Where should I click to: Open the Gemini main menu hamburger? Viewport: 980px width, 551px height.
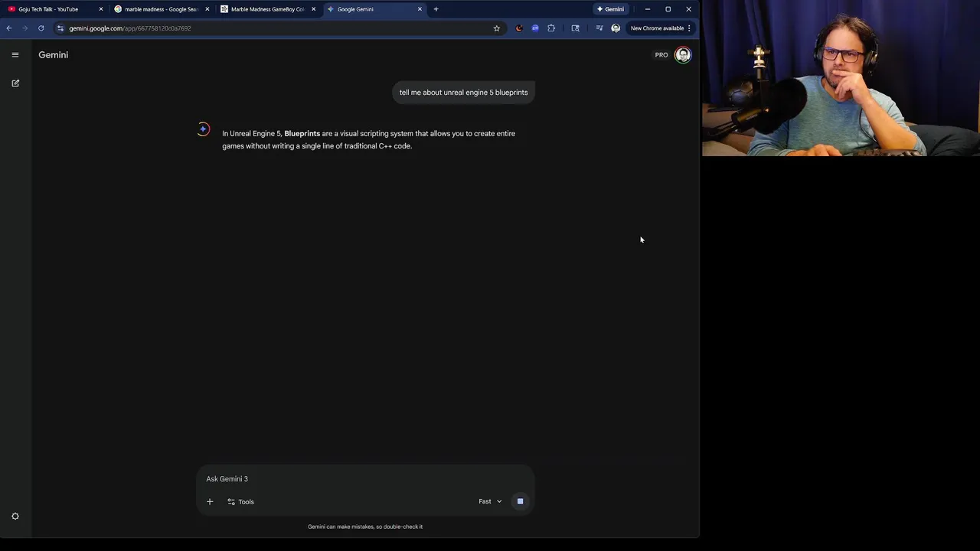coord(15,55)
